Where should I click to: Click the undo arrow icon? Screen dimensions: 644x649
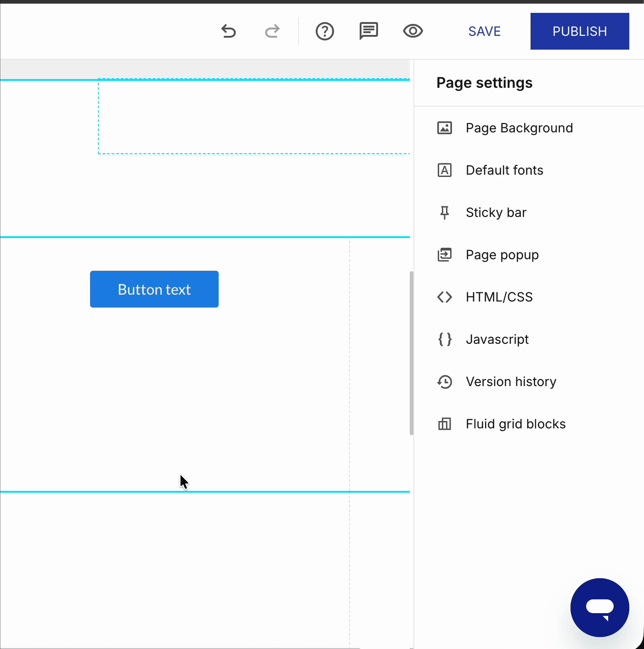228,31
